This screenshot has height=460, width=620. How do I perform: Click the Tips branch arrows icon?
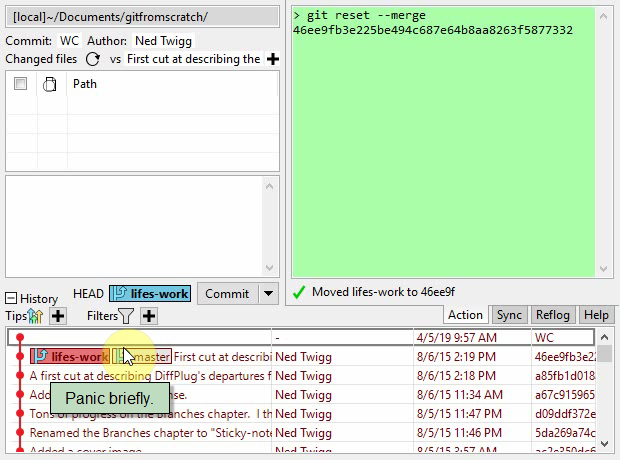click(36, 316)
